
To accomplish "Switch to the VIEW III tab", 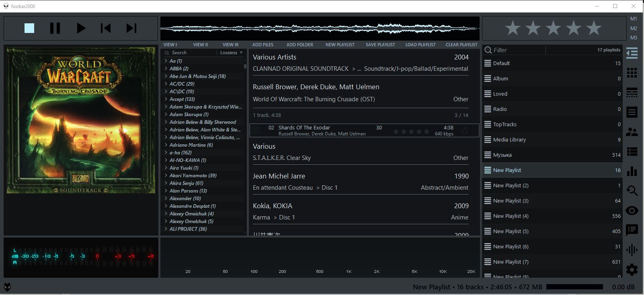I will 230,45.
